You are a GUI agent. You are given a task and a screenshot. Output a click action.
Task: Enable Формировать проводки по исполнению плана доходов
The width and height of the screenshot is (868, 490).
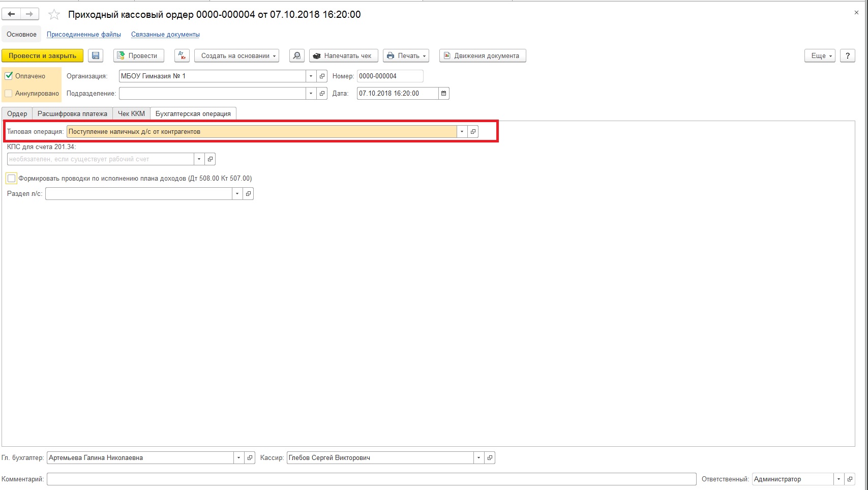pos(12,179)
